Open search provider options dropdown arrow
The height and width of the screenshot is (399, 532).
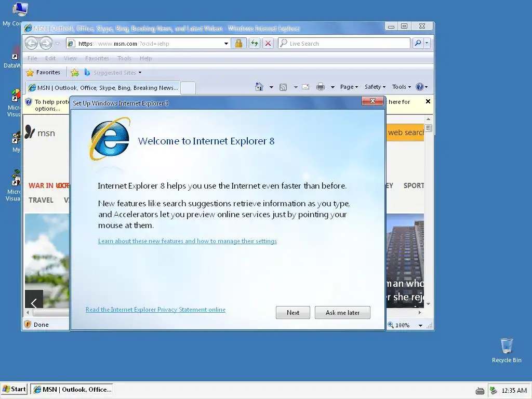pos(427,43)
